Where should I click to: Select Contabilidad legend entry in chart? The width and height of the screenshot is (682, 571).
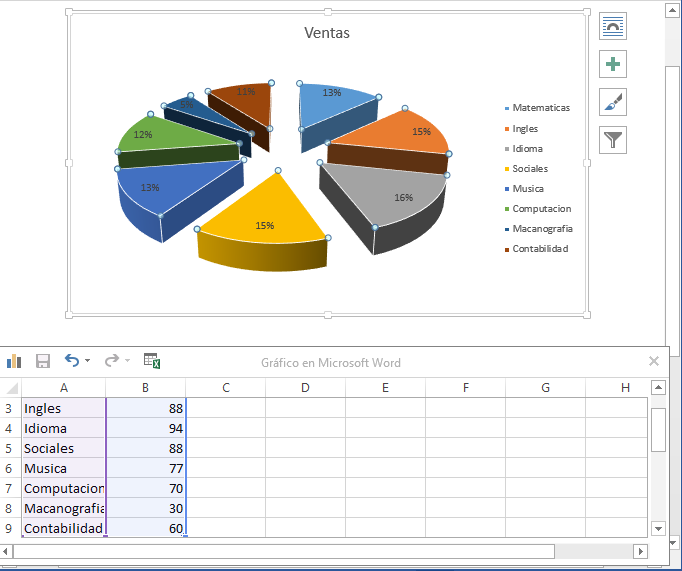tap(536, 249)
